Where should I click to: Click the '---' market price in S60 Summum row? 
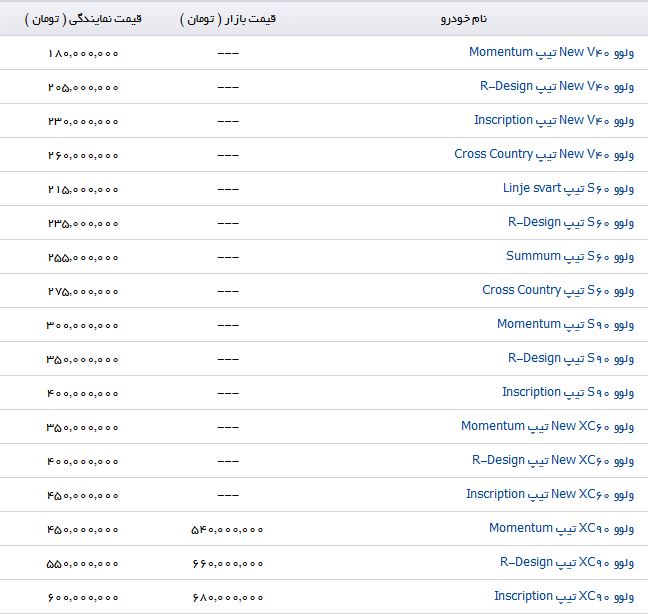pos(228,258)
